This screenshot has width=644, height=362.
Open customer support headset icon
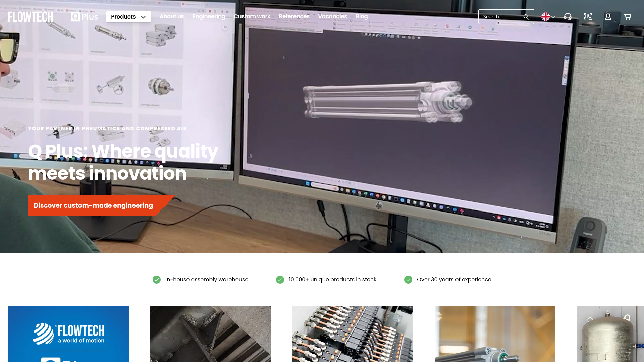[568, 17]
